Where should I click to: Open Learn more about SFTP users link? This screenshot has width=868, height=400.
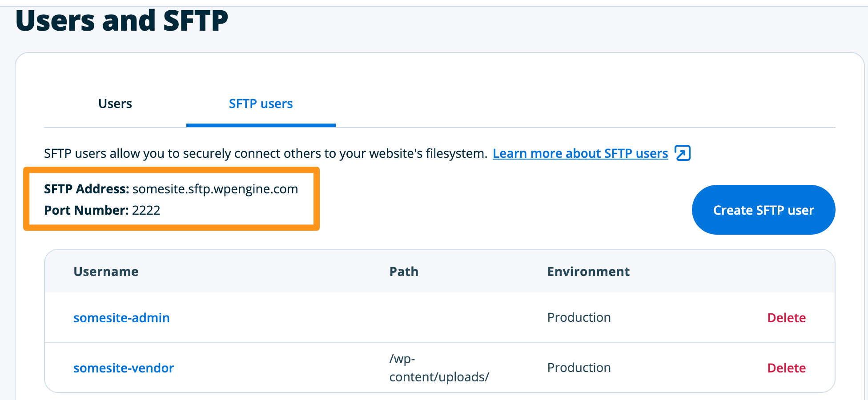(x=580, y=153)
